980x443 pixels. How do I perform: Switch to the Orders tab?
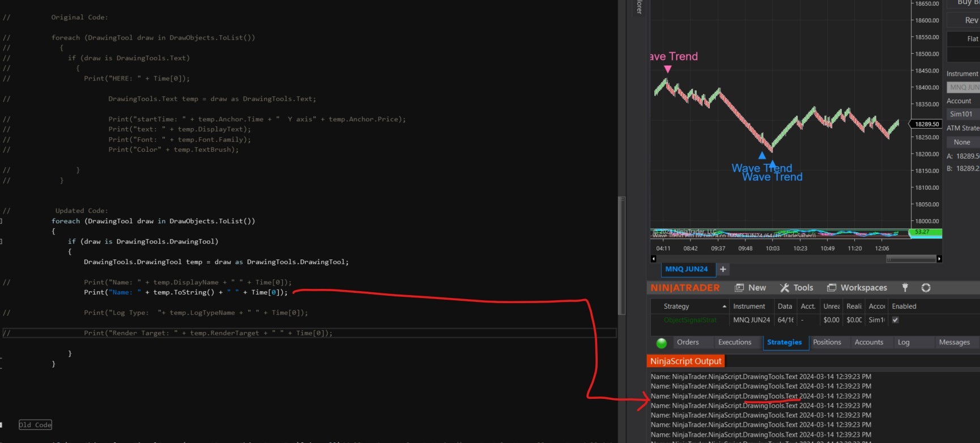[688, 342]
